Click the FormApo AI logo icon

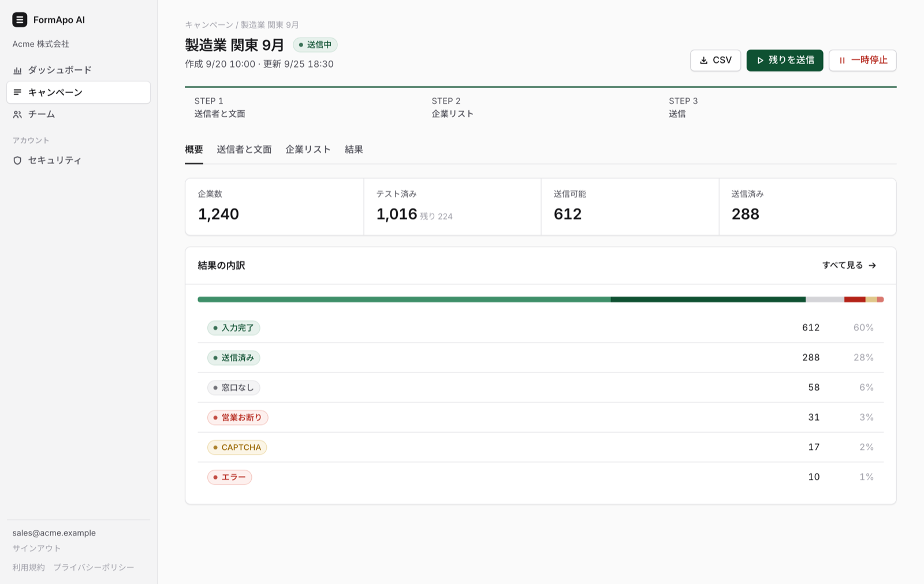click(x=20, y=20)
